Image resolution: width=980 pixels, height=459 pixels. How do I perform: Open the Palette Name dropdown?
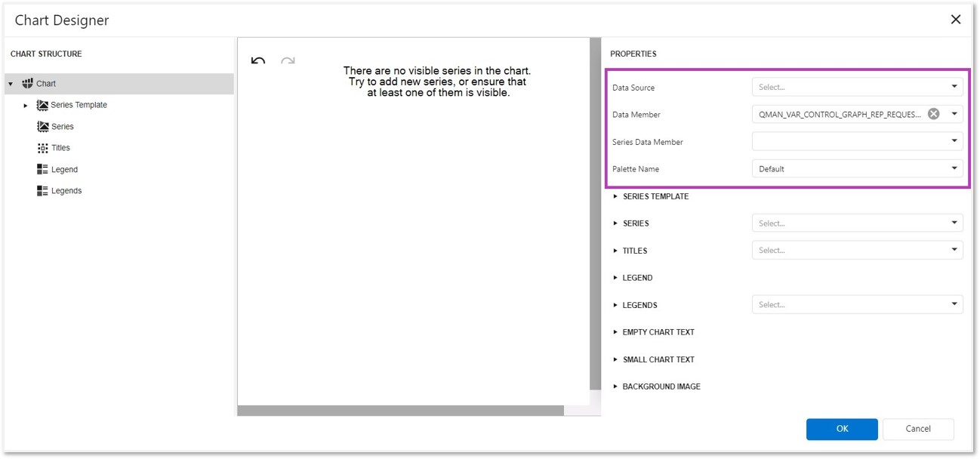(x=954, y=168)
